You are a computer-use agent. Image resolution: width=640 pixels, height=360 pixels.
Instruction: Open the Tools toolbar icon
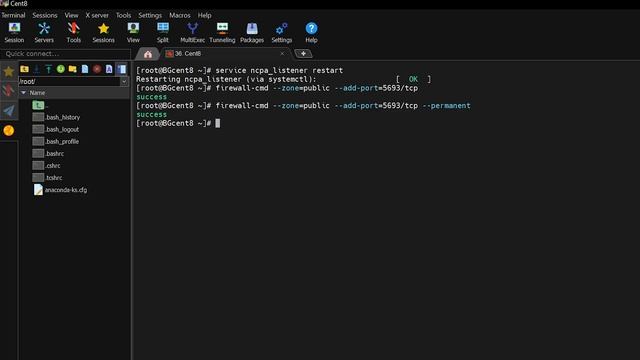[73, 33]
